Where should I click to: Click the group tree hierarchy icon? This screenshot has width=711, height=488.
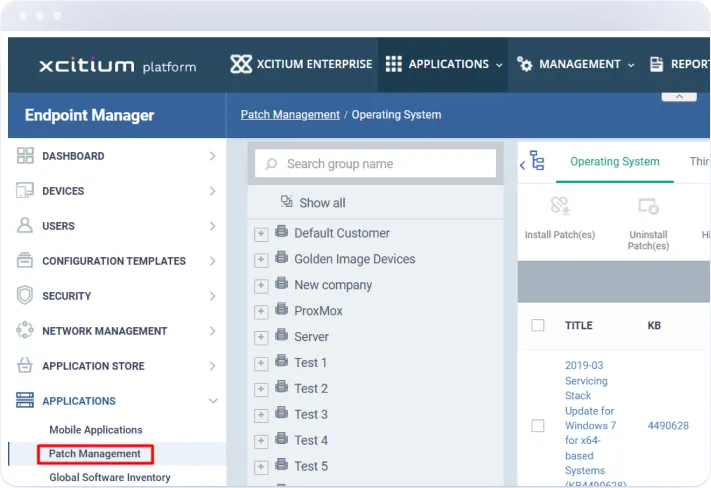(x=537, y=161)
